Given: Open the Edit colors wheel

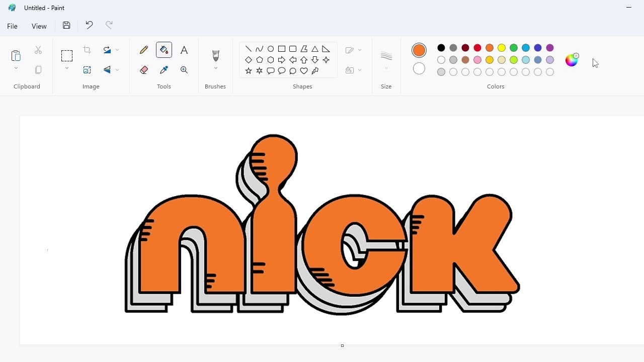Looking at the screenshot, I should coord(572,60).
